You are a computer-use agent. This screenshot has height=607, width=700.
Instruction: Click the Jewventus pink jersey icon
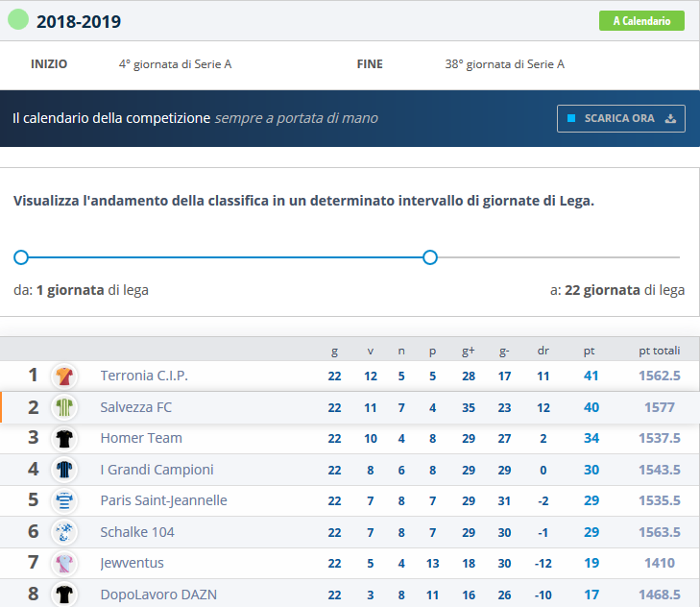(64, 563)
